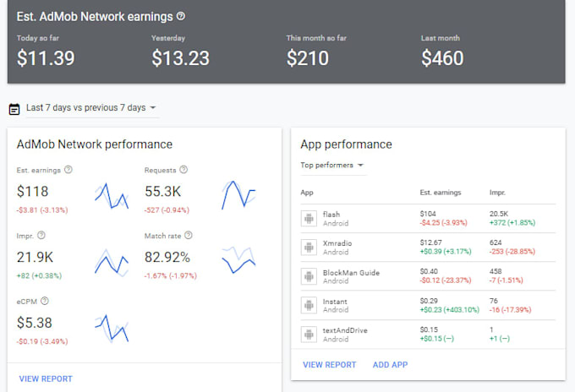This screenshot has height=392, width=575.
Task: Click the Match rate sparkline chart
Action: point(238,260)
